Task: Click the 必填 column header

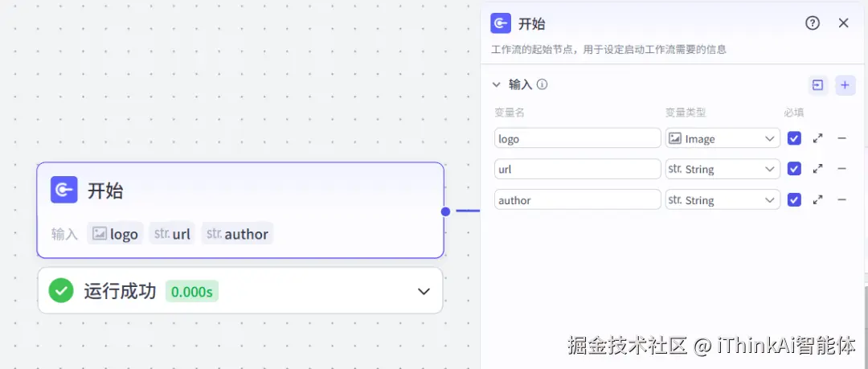Action: click(794, 113)
